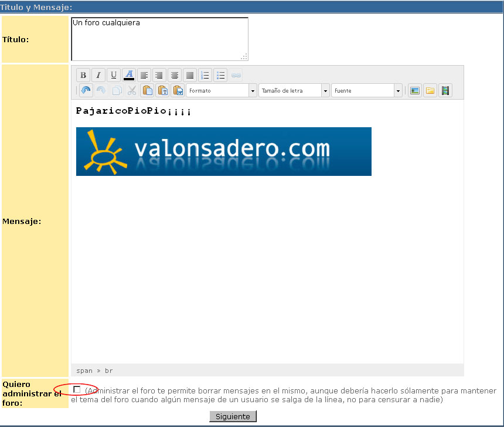Justify the message text
The height and width of the screenshot is (428, 504).
tap(190, 75)
